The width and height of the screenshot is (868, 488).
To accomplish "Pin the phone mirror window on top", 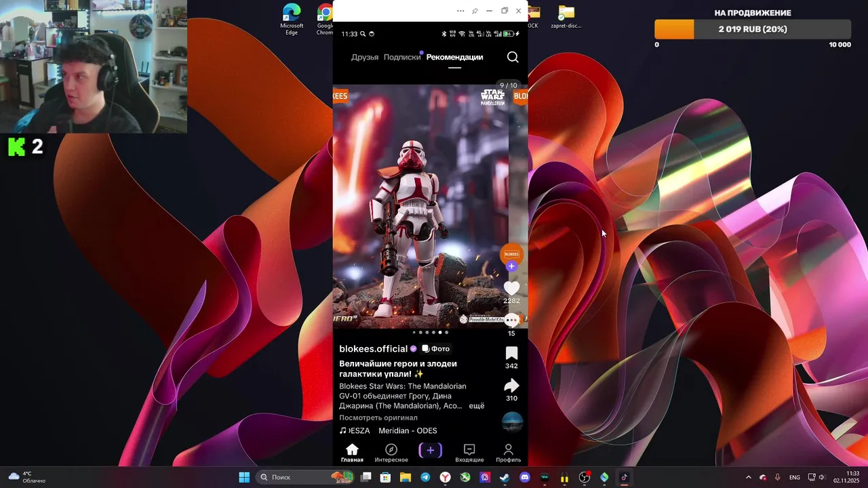I will [475, 11].
